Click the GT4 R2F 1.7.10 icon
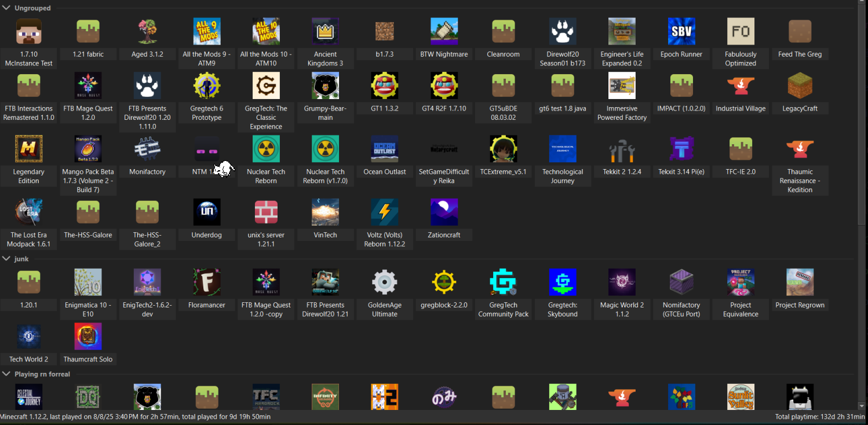 [444, 86]
